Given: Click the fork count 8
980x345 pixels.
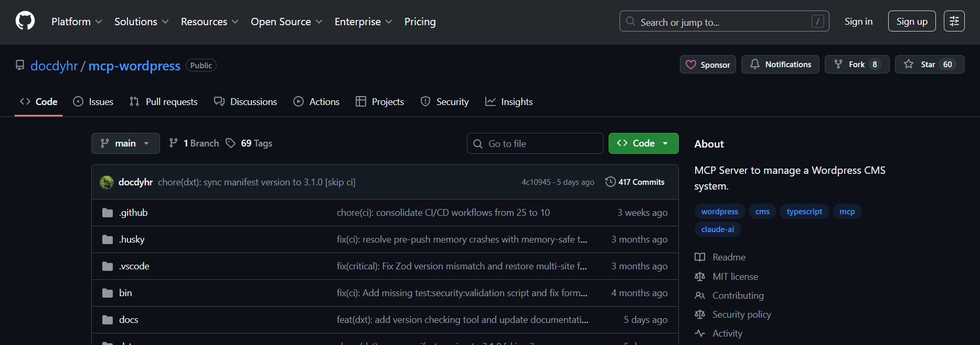Looking at the screenshot, I should pos(875,65).
